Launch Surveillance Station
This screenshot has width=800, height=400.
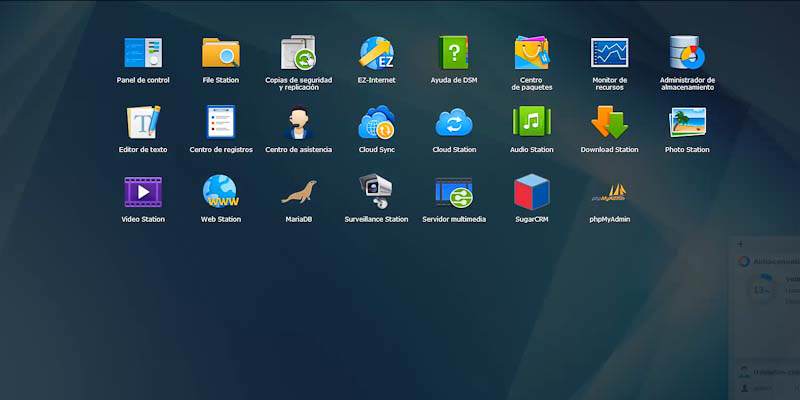tap(376, 192)
